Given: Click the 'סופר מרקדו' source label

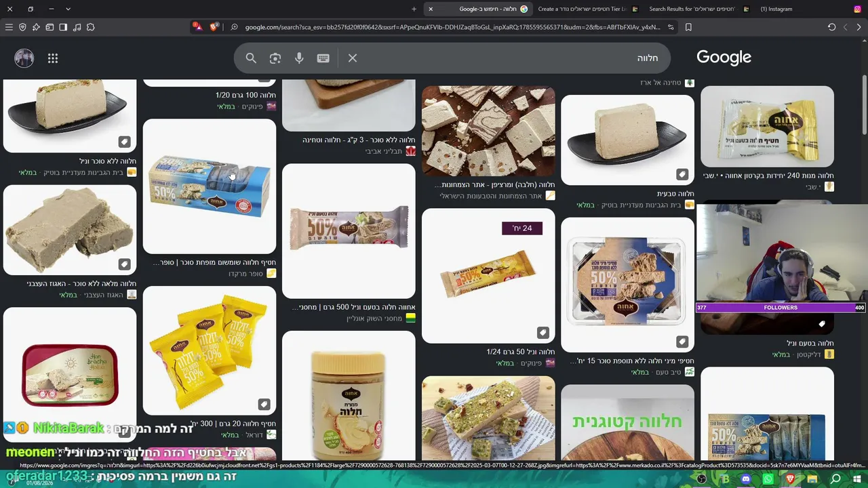Looking at the screenshot, I should pos(247,274).
